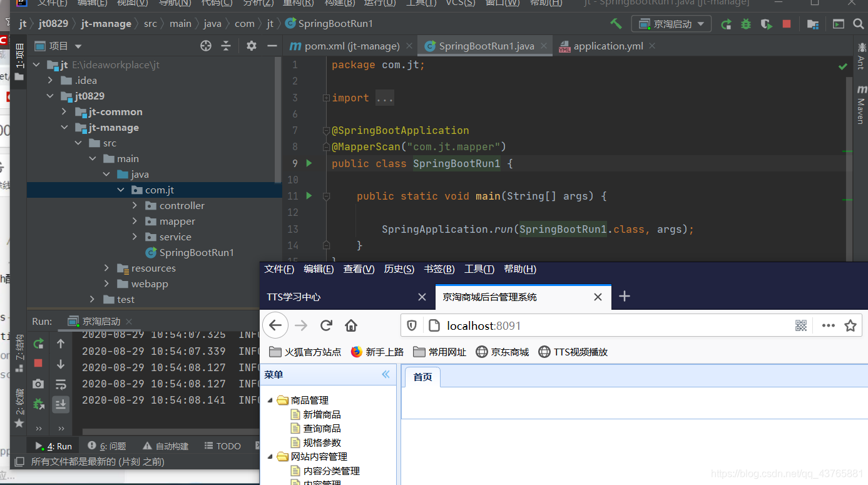Toggle scroll to end in Run console
The height and width of the screenshot is (485, 868).
pos(61,404)
